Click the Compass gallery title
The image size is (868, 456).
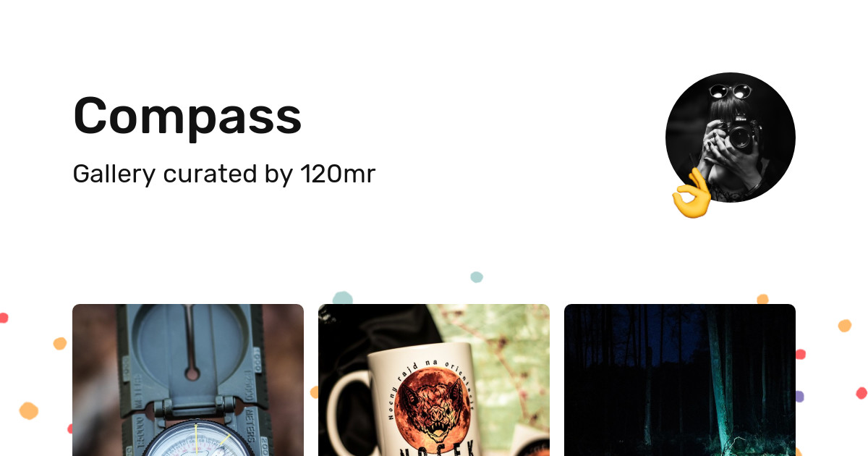[187, 116]
